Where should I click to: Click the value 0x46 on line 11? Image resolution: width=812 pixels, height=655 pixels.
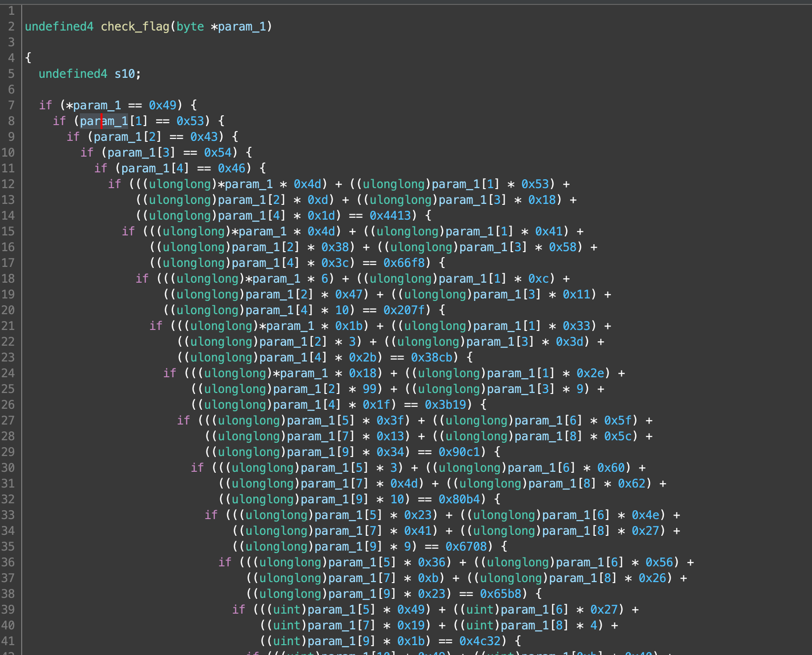(232, 168)
